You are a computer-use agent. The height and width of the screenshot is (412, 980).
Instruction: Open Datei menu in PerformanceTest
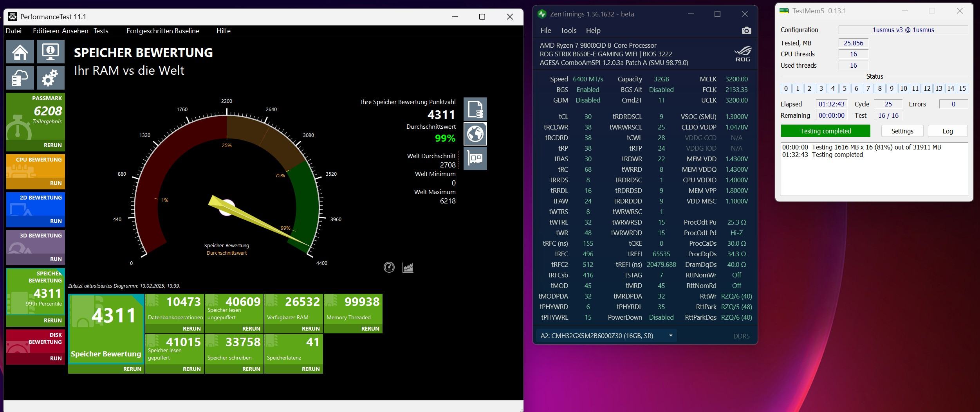14,31
